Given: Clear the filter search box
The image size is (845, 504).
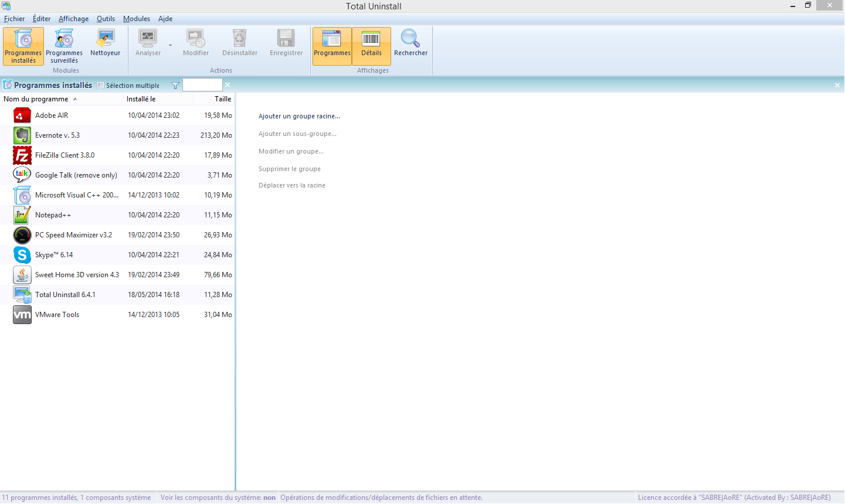Looking at the screenshot, I should [x=228, y=85].
